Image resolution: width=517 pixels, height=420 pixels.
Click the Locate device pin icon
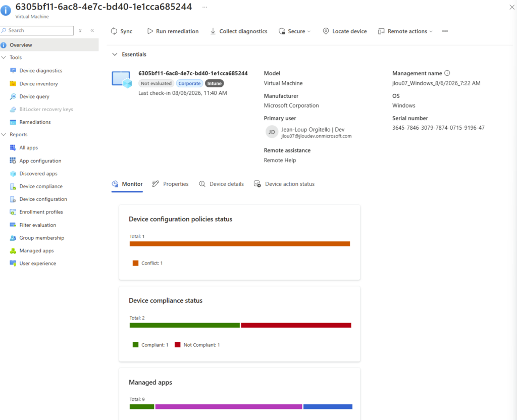point(326,31)
